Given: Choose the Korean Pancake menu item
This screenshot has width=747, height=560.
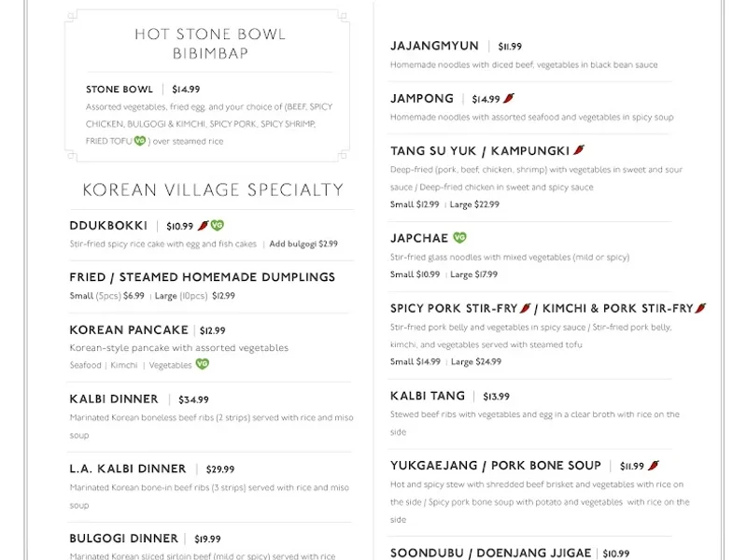Looking at the screenshot, I should point(129,329).
